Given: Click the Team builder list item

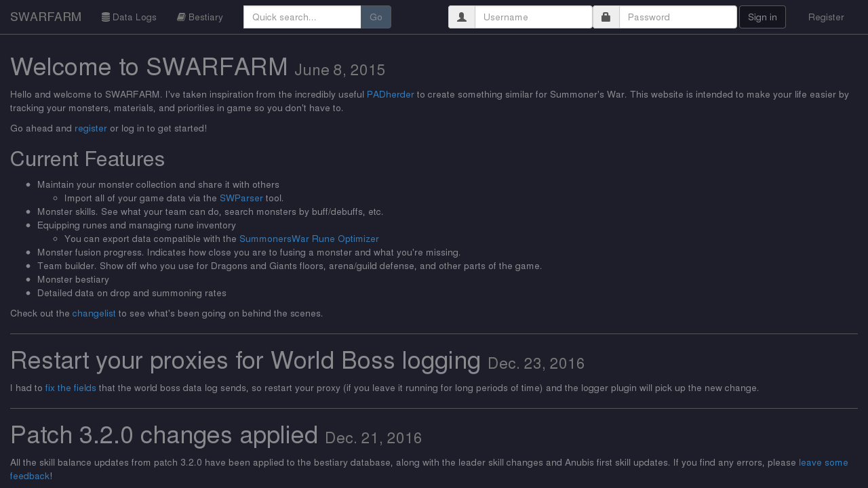Looking at the screenshot, I should [290, 266].
